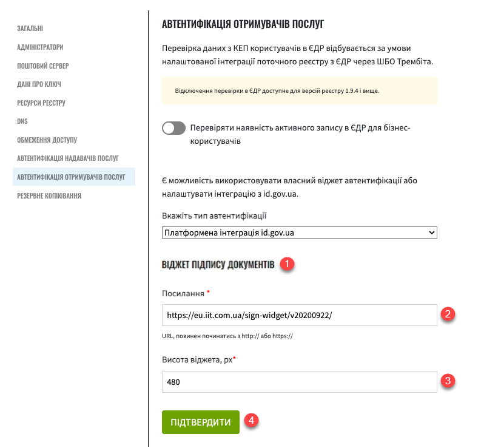
Task: Click the Посилання URL input field
Action: (300, 315)
